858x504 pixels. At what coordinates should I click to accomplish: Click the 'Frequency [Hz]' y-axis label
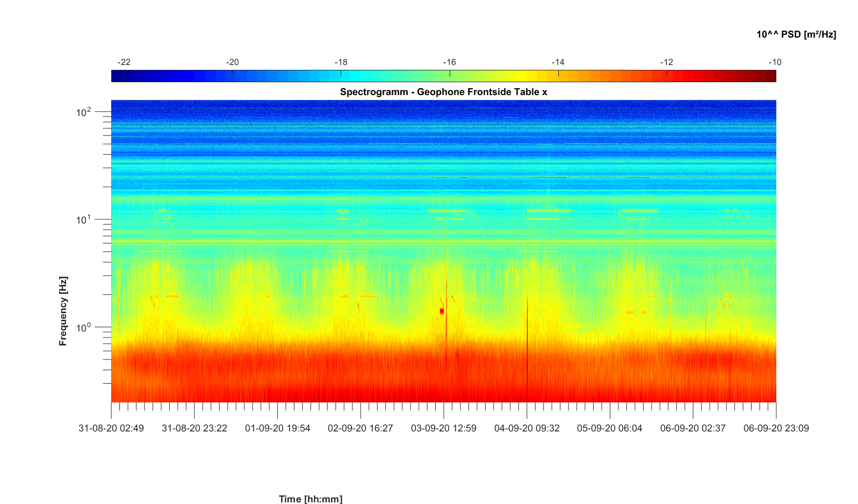point(63,311)
